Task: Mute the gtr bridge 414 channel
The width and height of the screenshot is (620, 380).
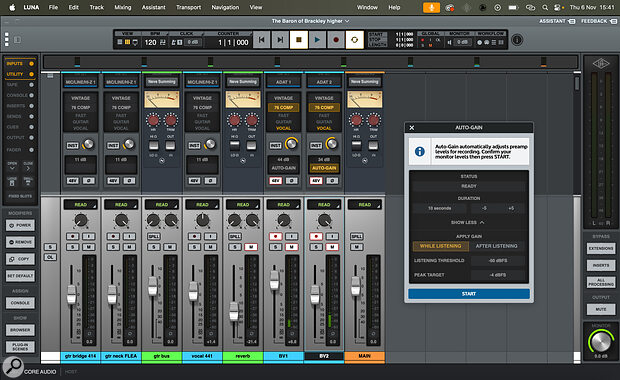Action: pyautogui.click(x=89, y=247)
